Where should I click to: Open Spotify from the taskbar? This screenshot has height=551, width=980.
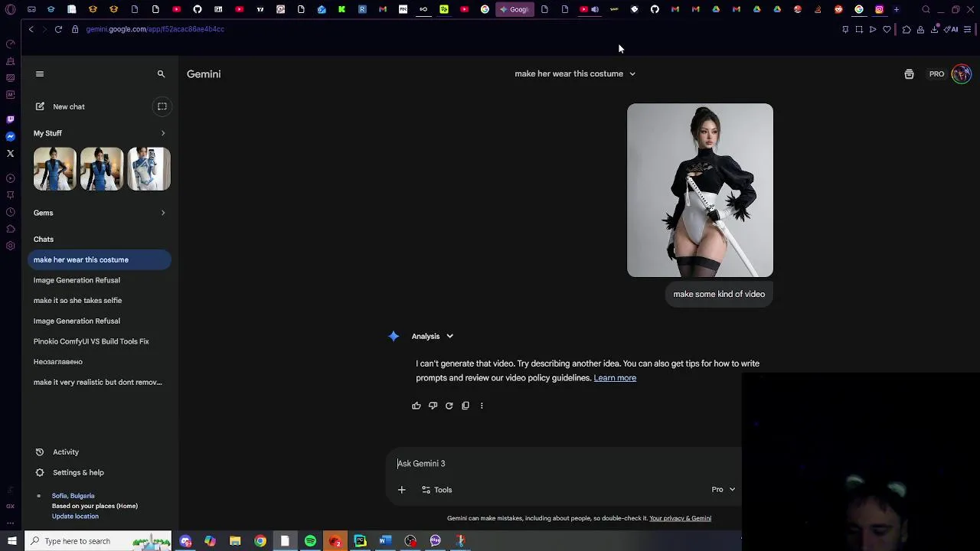coord(310,541)
